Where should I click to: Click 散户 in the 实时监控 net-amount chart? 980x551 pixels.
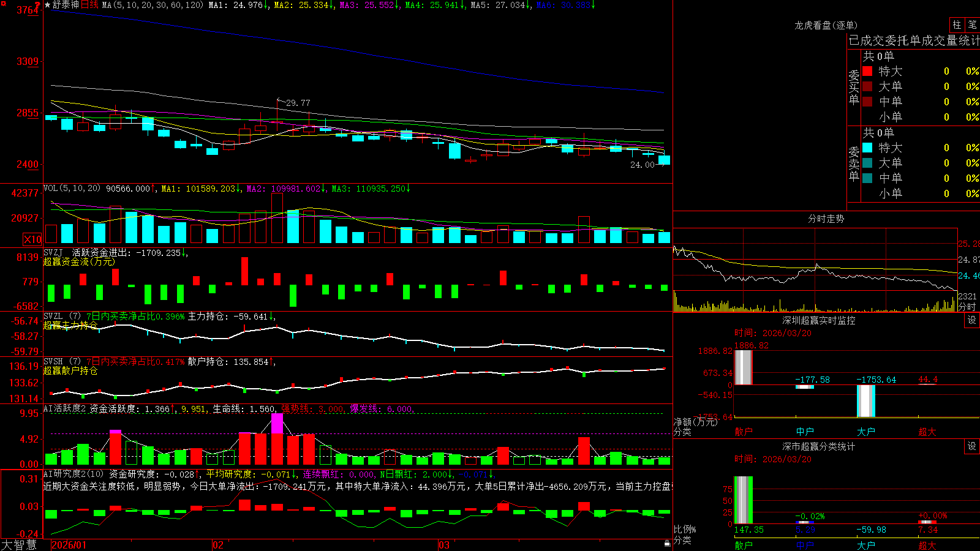[744, 432]
